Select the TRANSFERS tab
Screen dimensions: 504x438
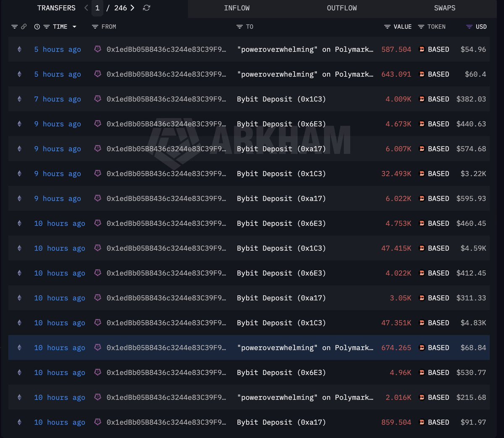coord(56,8)
